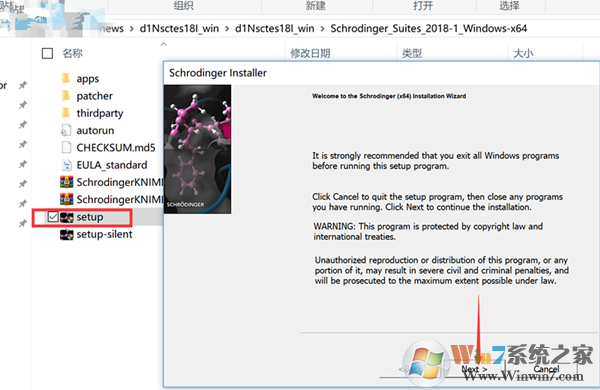
Task: Sort files by the 大小 column
Action: [x=523, y=54]
